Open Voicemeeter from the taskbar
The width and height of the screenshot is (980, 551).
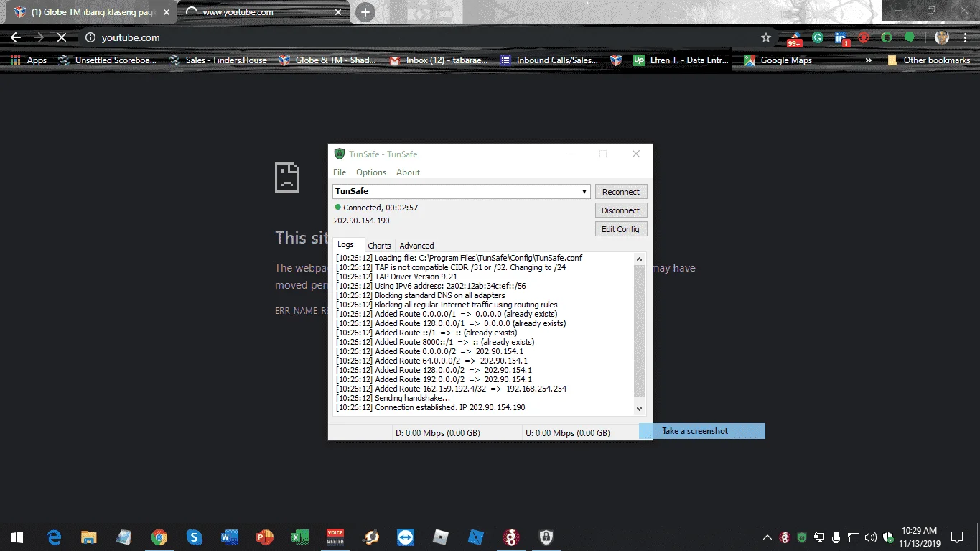(335, 537)
